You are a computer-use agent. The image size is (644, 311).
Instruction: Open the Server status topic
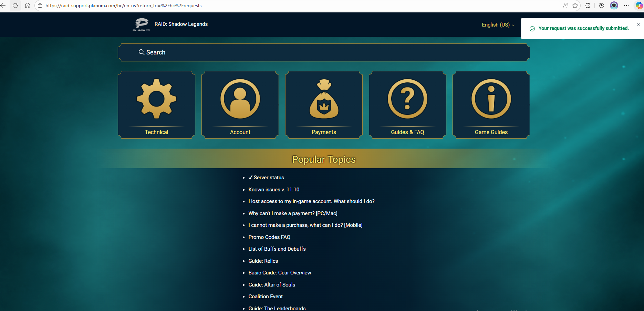pos(269,178)
